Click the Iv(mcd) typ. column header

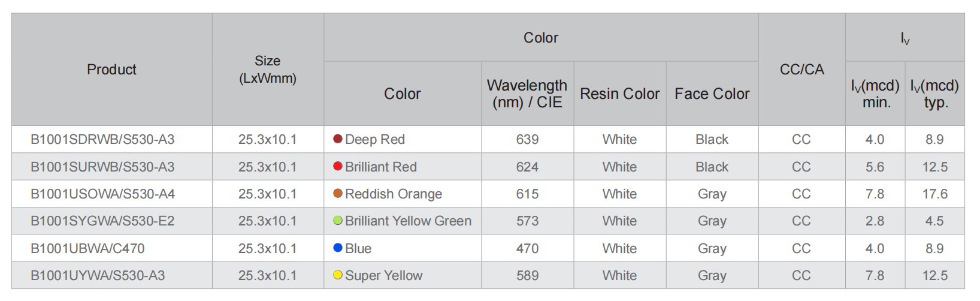pyautogui.click(x=935, y=94)
